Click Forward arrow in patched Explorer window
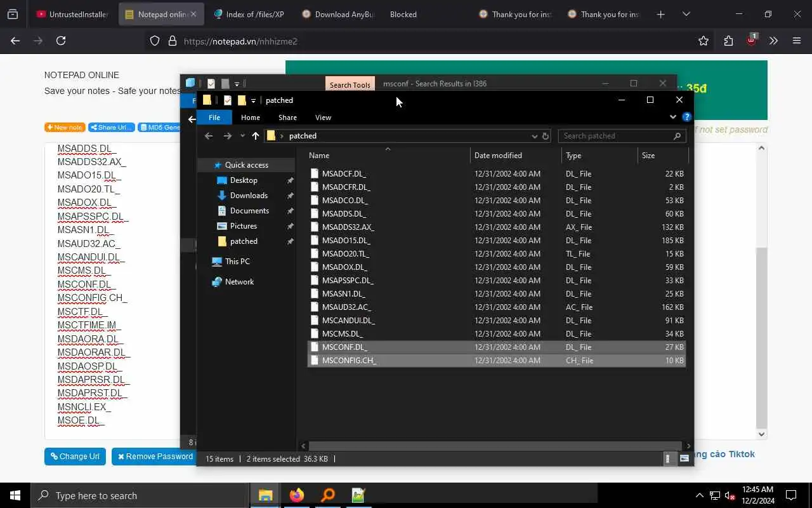The height and width of the screenshot is (508, 812). (x=228, y=136)
